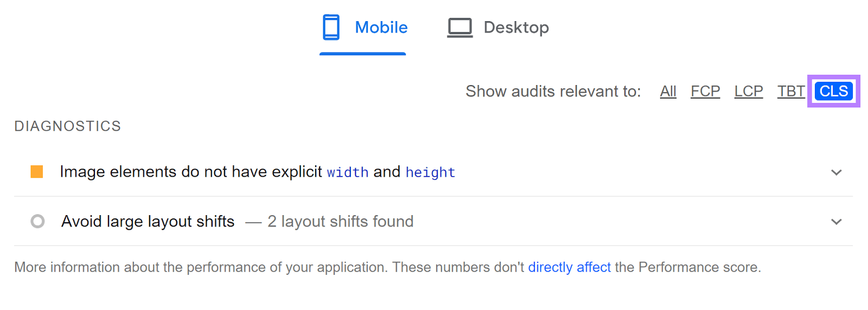Show audits relevant to All
868x310 pixels.
click(x=668, y=91)
